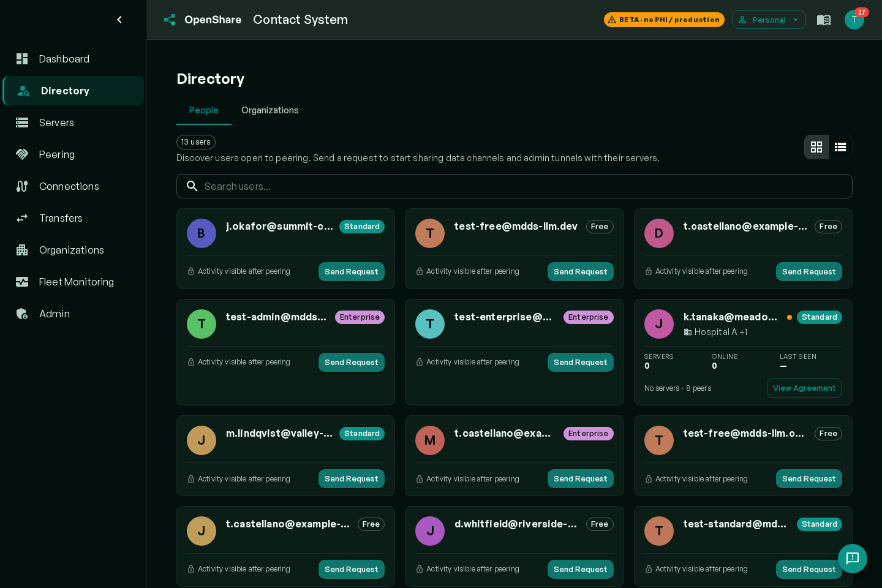Viewport: 882px width, 588px height.
Task: Send Request to j.okafor@summit
Action: tap(352, 272)
